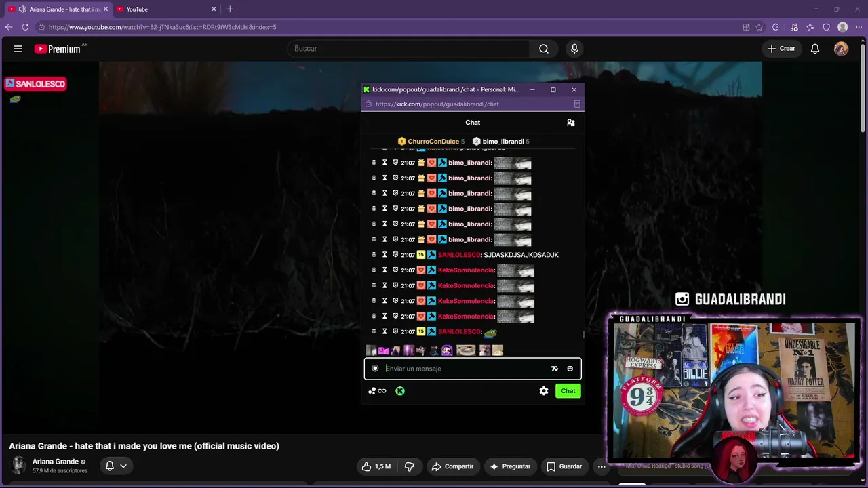Click the ChurroConDulce top gifter name

click(433, 142)
